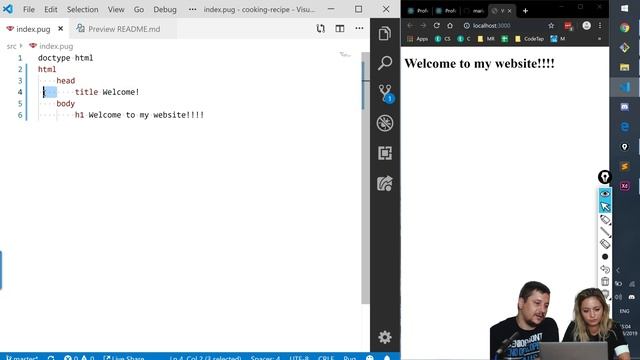Close the index.pug editor tab
This screenshot has height=360, width=640.
tap(60, 29)
